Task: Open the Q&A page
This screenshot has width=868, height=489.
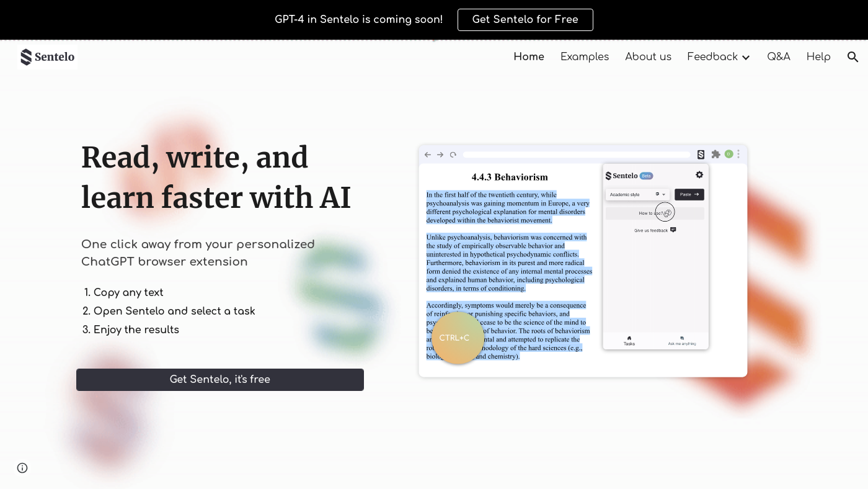Action: (x=779, y=57)
